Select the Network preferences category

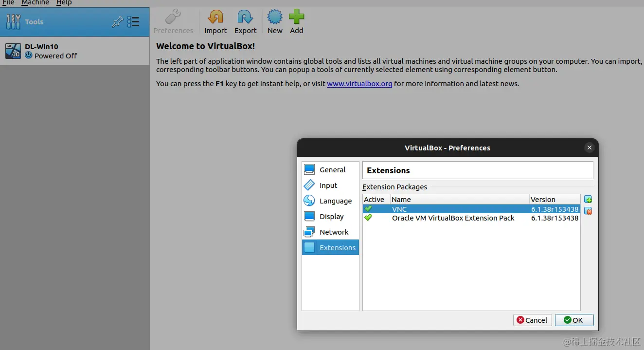pos(330,232)
